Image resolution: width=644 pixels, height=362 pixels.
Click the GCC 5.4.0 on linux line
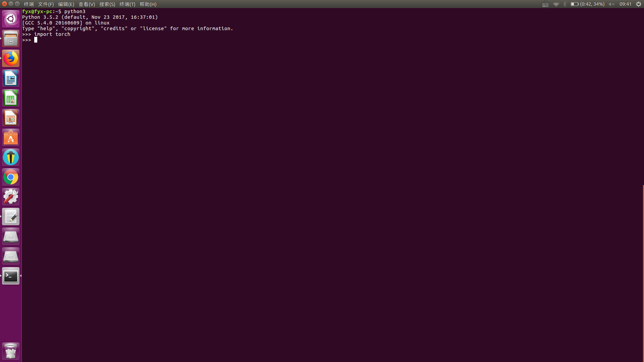[66, 23]
